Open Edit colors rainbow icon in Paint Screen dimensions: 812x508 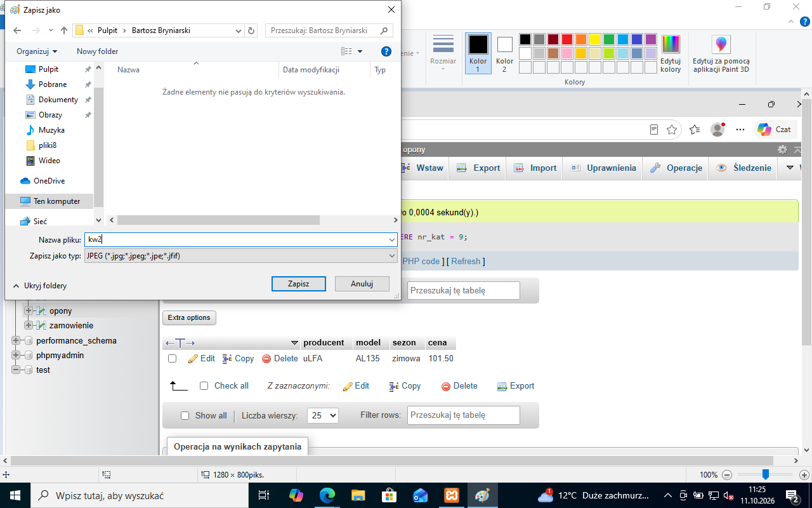coord(671,44)
